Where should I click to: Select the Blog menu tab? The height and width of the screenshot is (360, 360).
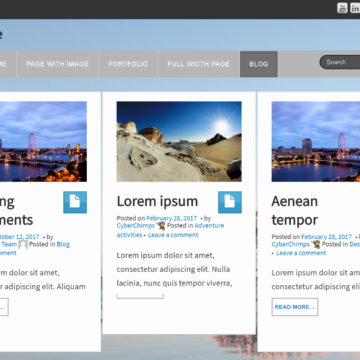click(x=259, y=64)
